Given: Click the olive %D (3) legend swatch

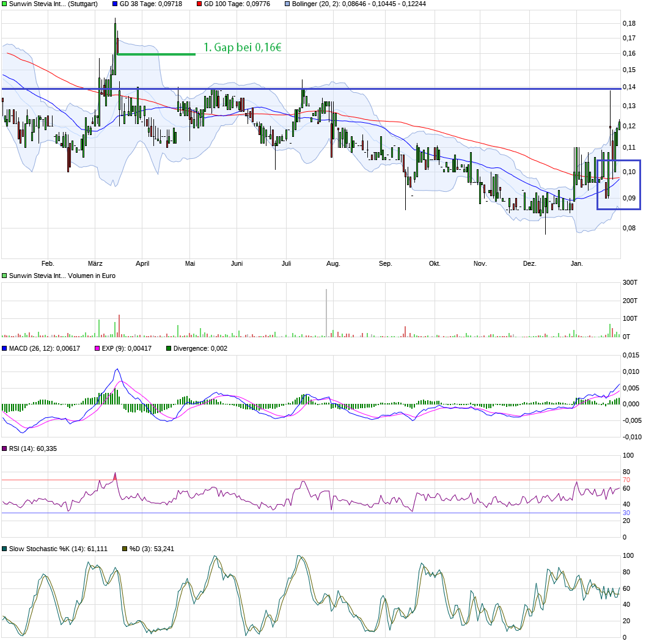Looking at the screenshot, I should tap(125, 549).
